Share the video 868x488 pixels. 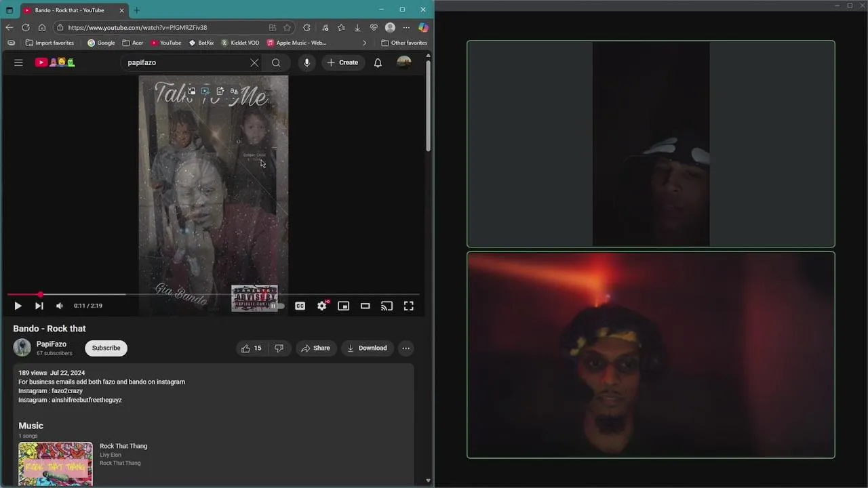point(316,348)
